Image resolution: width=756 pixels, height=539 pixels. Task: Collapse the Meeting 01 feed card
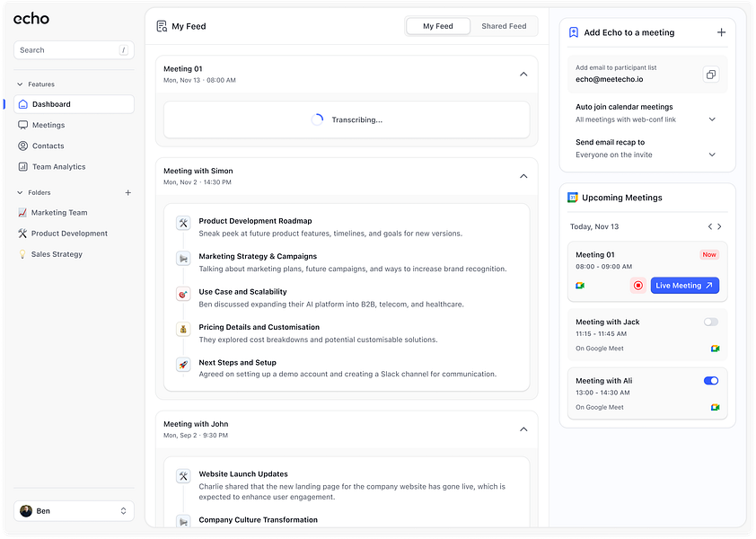pos(523,75)
